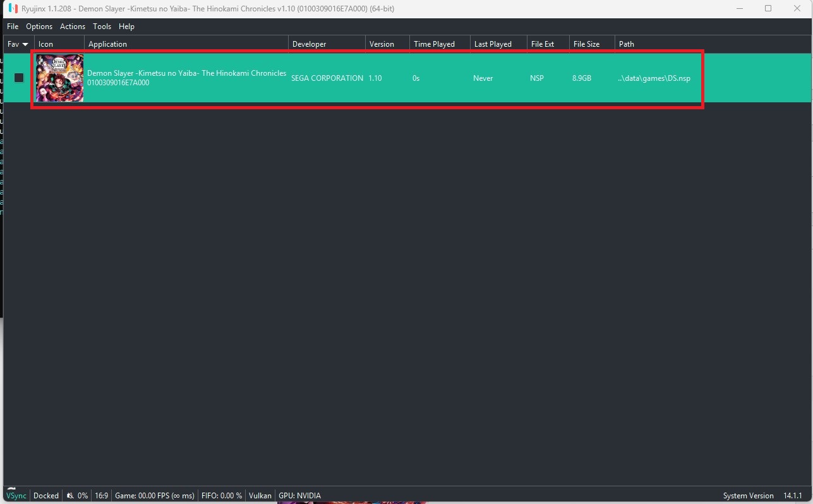Sort by the Fav column arrow
The width and height of the screenshot is (813, 504).
(x=25, y=44)
